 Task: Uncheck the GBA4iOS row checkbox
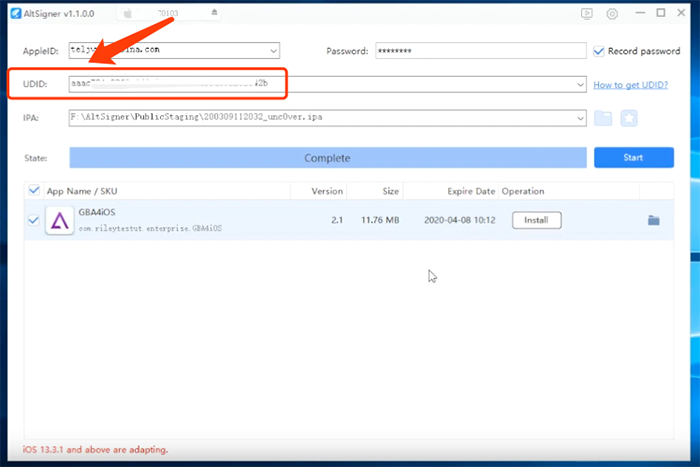click(33, 220)
